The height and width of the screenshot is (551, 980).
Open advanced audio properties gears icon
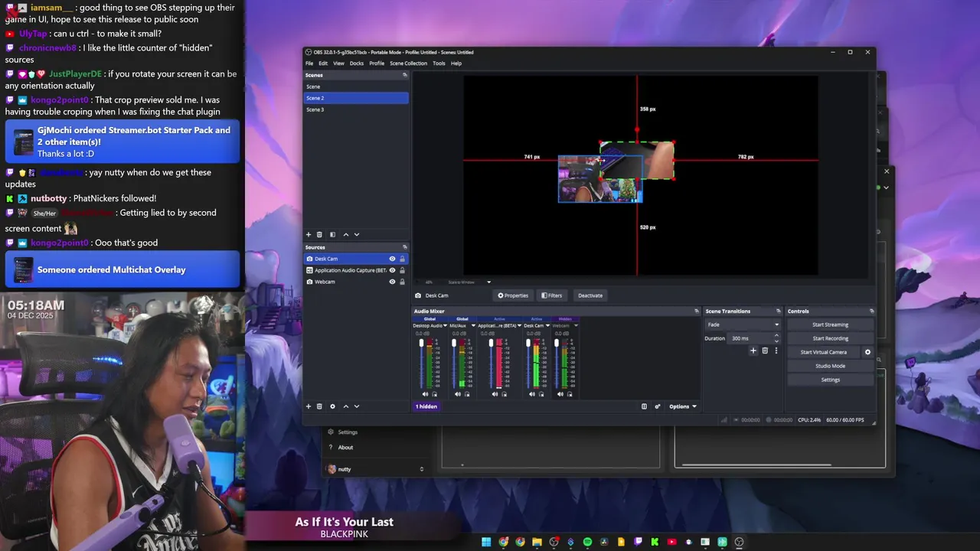tap(658, 406)
